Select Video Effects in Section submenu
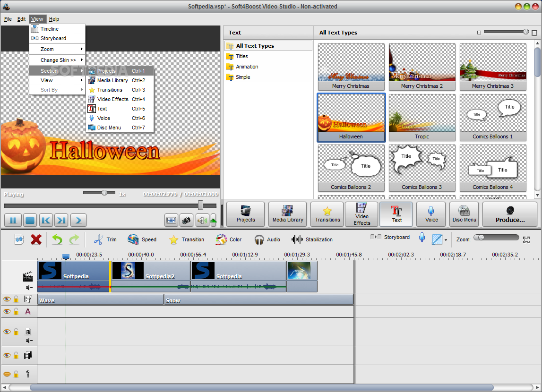The width and height of the screenshot is (542, 392). point(120,99)
